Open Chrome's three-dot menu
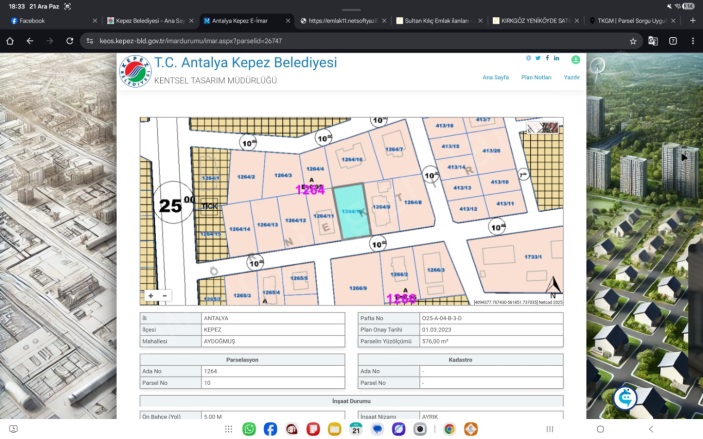 [x=692, y=41]
